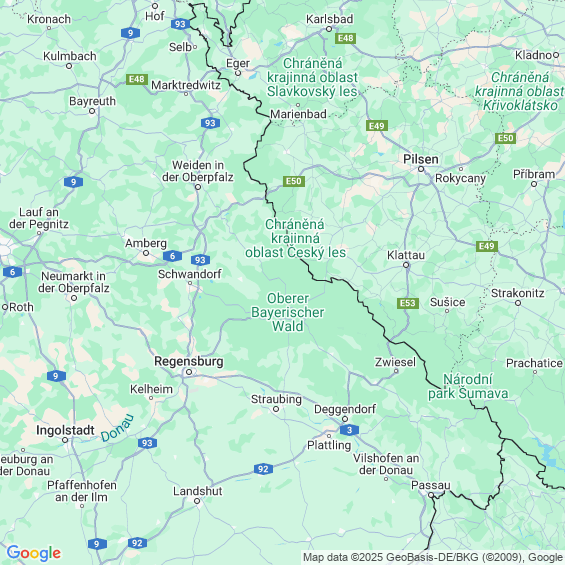
Task: Click the A6 highway shield near Amberg
Action: point(172,256)
